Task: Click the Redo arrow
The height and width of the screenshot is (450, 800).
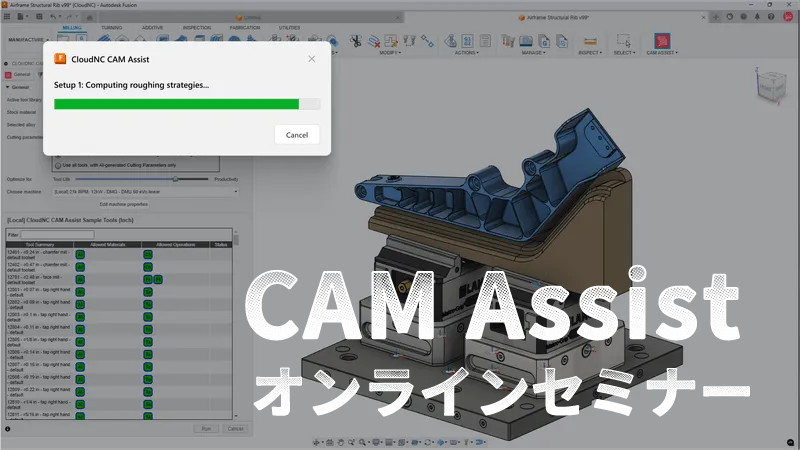Action: (x=70, y=17)
